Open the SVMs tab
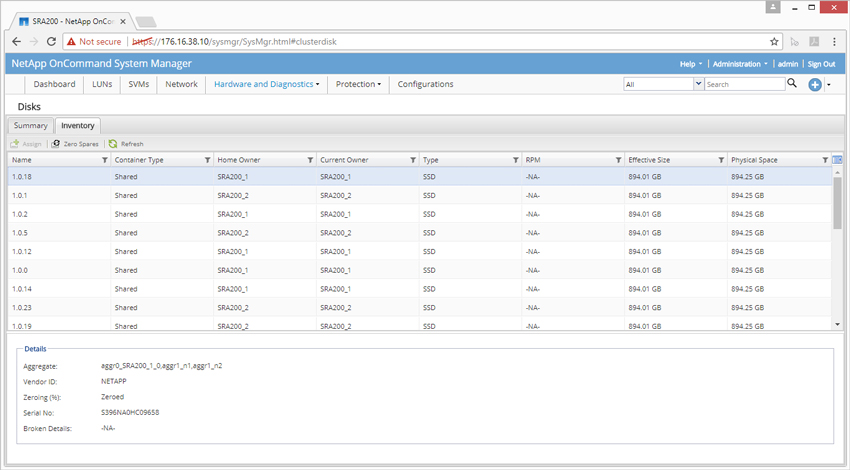The width and height of the screenshot is (850, 470). (139, 84)
